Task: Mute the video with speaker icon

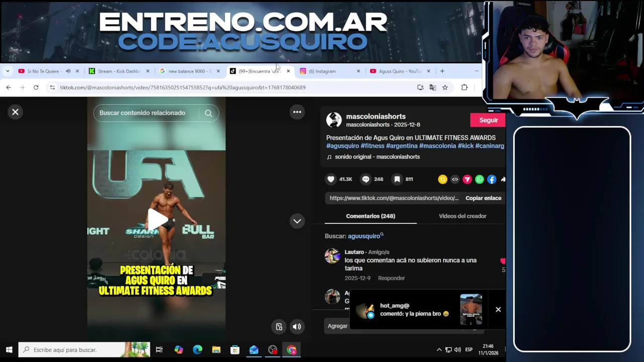Action: (297, 327)
